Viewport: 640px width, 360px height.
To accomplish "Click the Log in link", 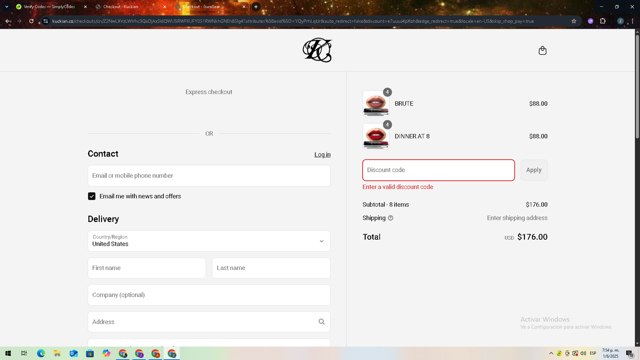I will (x=322, y=155).
